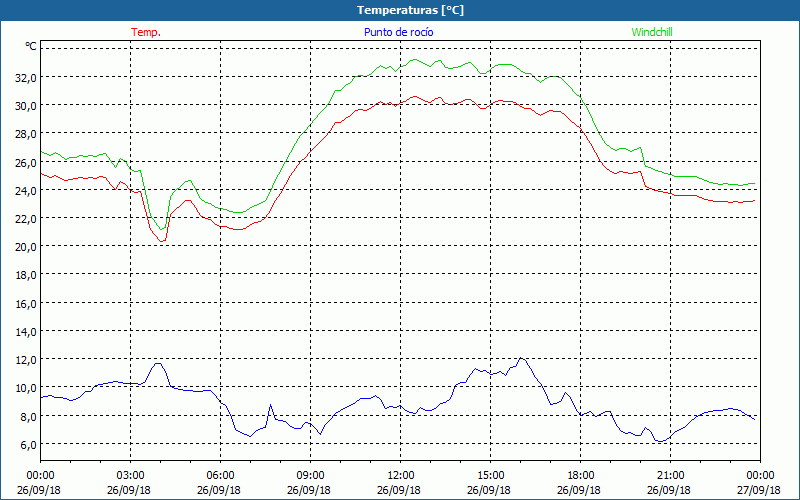800x500 pixels.
Task: Click the dew point peak near 16:00
Action: pos(520,358)
